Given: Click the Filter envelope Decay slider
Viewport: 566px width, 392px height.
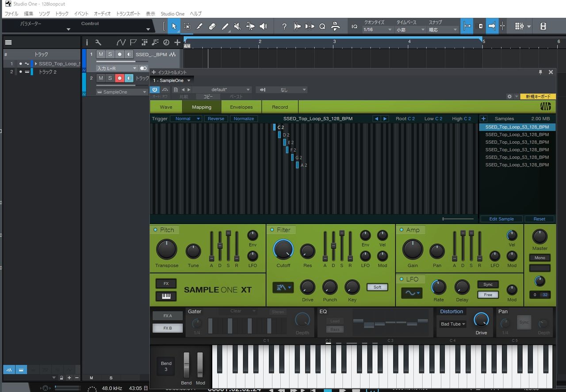Looking at the screenshot, I should tap(333, 246).
